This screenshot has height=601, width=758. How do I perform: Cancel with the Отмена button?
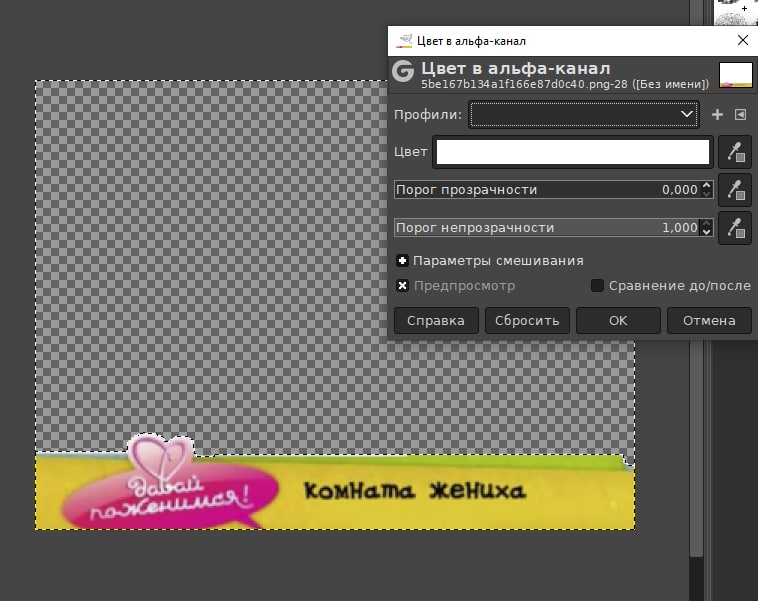[x=709, y=321]
